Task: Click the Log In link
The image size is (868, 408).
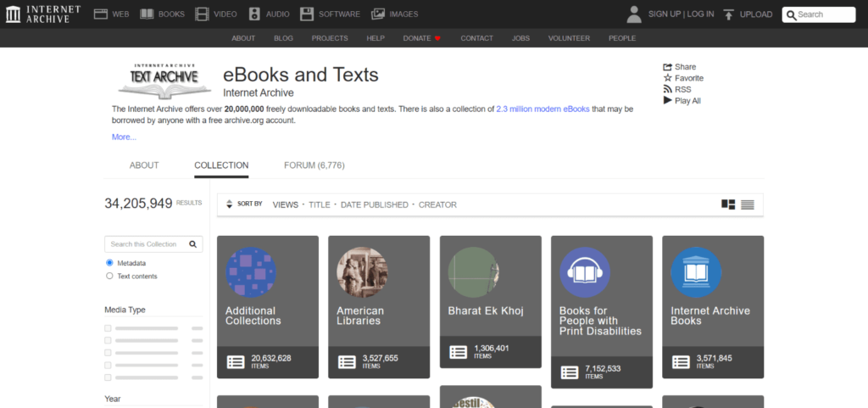Action: [700, 14]
